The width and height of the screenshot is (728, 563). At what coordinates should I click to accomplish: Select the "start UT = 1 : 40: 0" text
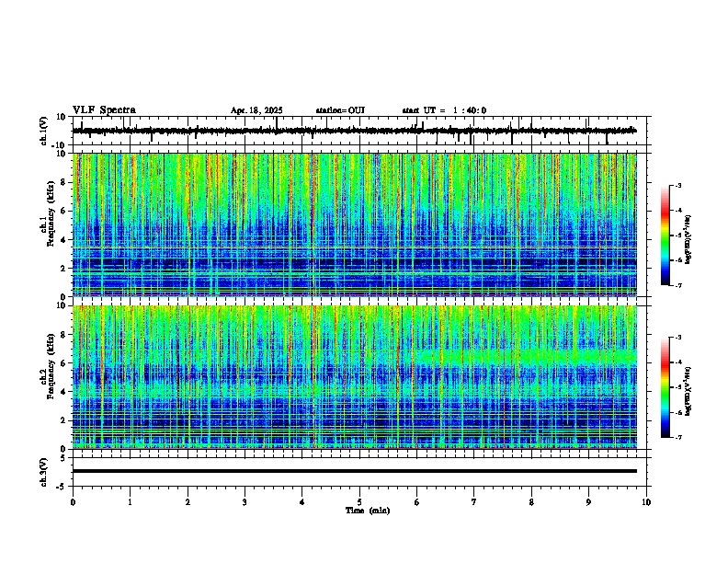pos(444,110)
